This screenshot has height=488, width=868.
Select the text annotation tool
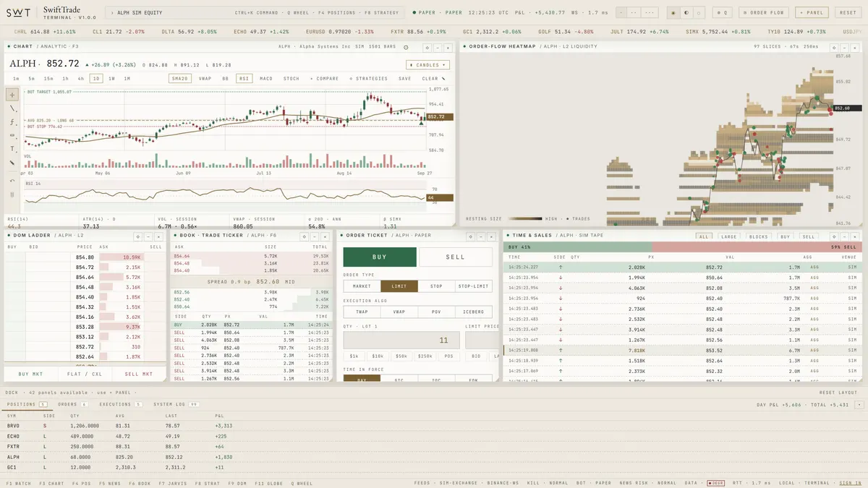click(x=12, y=149)
